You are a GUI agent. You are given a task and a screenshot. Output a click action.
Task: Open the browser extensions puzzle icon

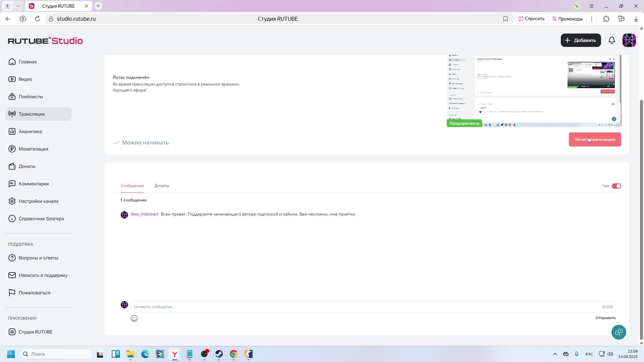(x=606, y=19)
